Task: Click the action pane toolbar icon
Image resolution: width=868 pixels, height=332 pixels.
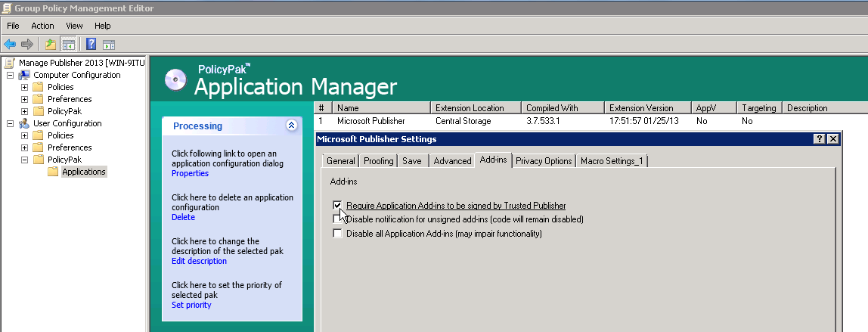Action: click(x=109, y=45)
